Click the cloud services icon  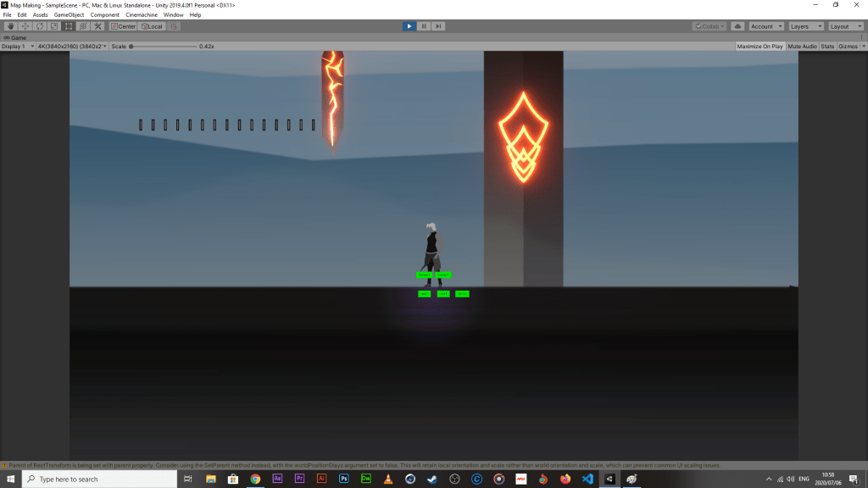(737, 26)
